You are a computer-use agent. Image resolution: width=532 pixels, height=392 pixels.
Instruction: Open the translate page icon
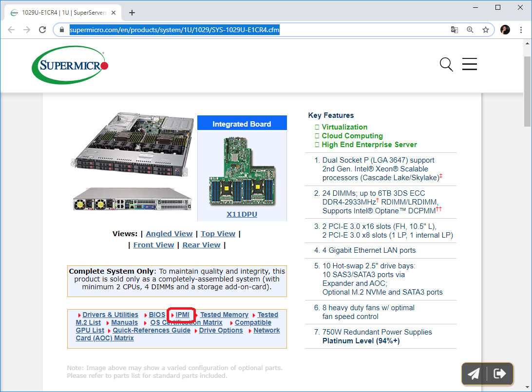click(455, 30)
